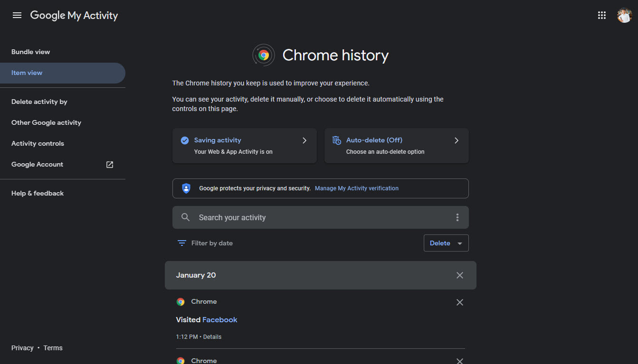Click the filter lines icon
This screenshot has height=364, width=638.
pos(181,243)
